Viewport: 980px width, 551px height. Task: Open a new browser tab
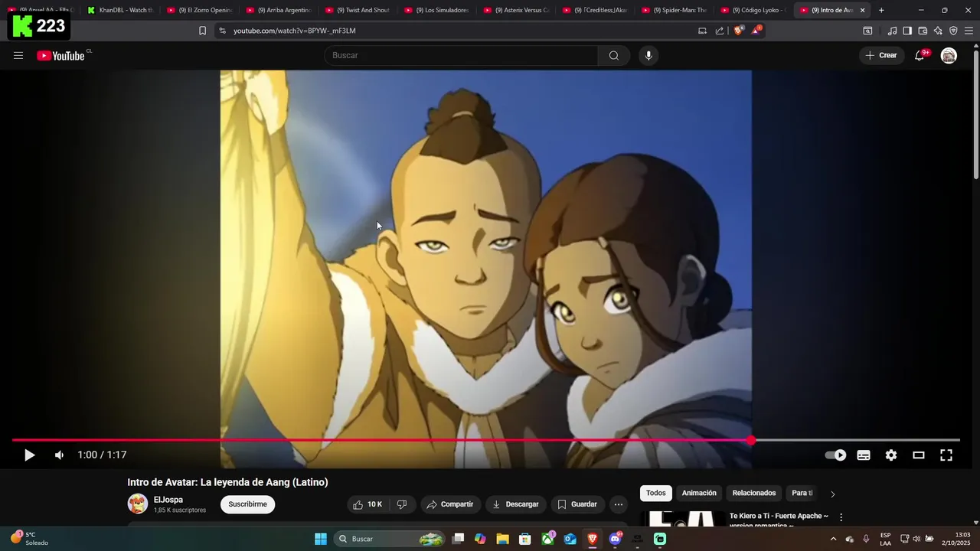click(881, 10)
